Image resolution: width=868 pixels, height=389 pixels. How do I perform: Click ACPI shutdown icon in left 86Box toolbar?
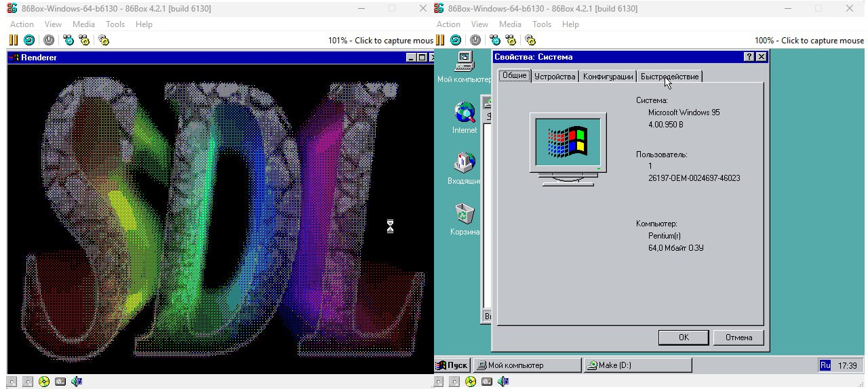[x=49, y=41]
